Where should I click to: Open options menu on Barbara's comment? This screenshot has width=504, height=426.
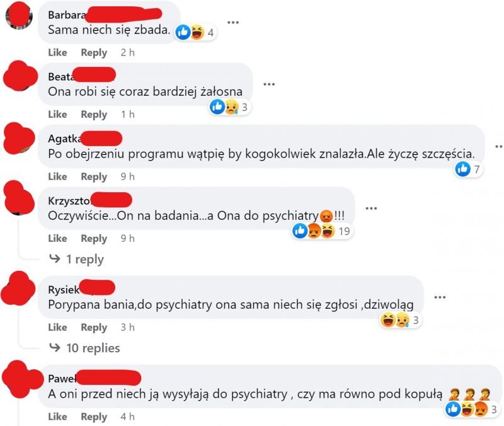coord(233,22)
